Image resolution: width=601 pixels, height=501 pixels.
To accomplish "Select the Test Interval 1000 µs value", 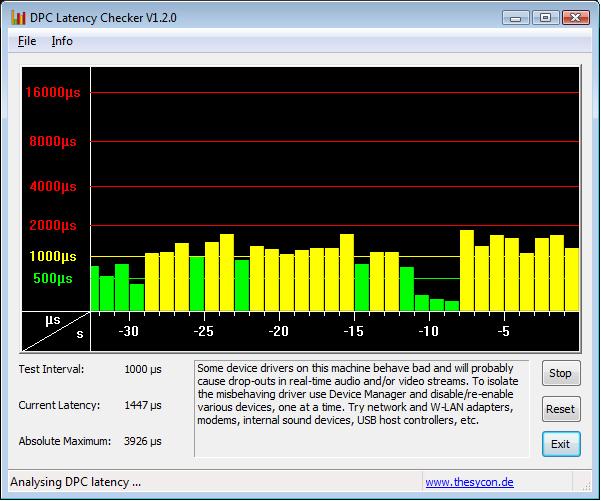I will [x=143, y=370].
